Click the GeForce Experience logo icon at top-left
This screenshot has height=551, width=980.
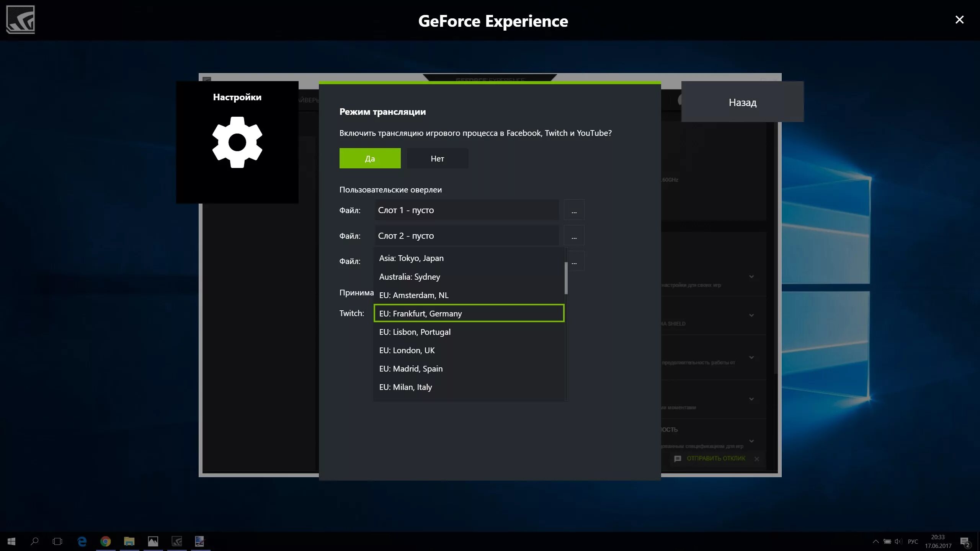tap(20, 20)
